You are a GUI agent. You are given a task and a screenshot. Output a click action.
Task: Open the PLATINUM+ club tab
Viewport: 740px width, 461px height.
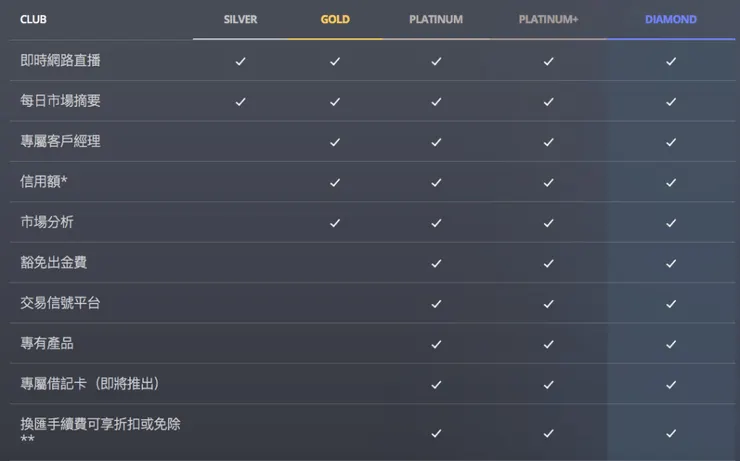pos(548,19)
